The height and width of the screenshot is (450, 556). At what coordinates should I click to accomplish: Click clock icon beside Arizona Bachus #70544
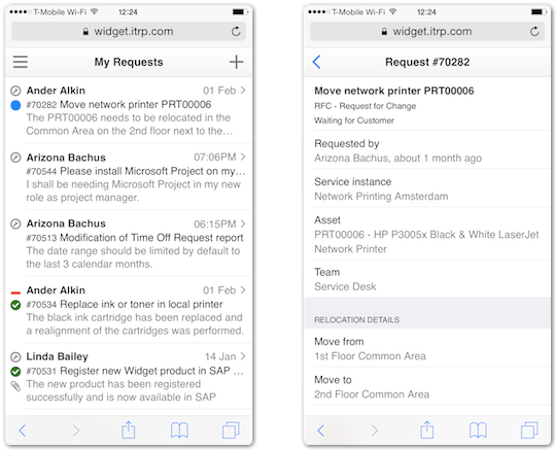[15, 157]
